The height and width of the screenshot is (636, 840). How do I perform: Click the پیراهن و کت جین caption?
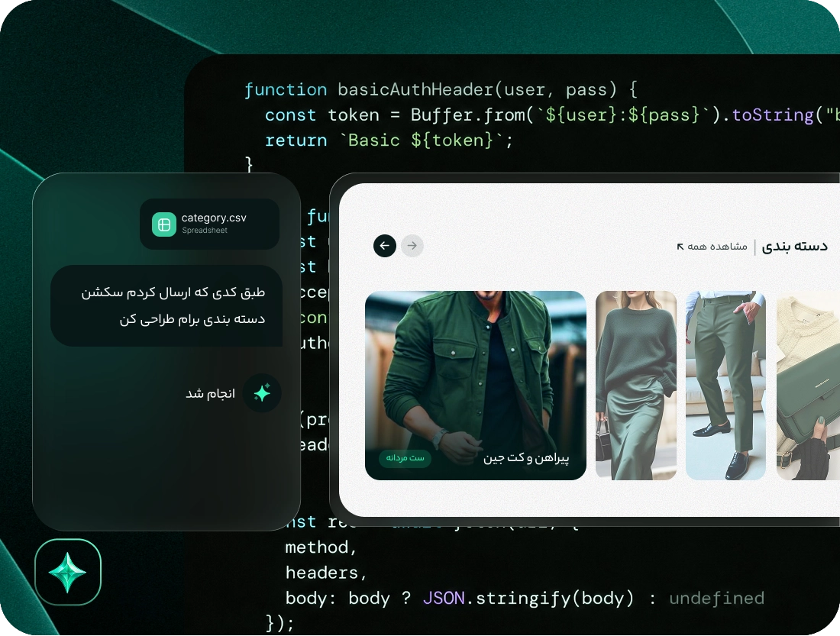pos(526,458)
